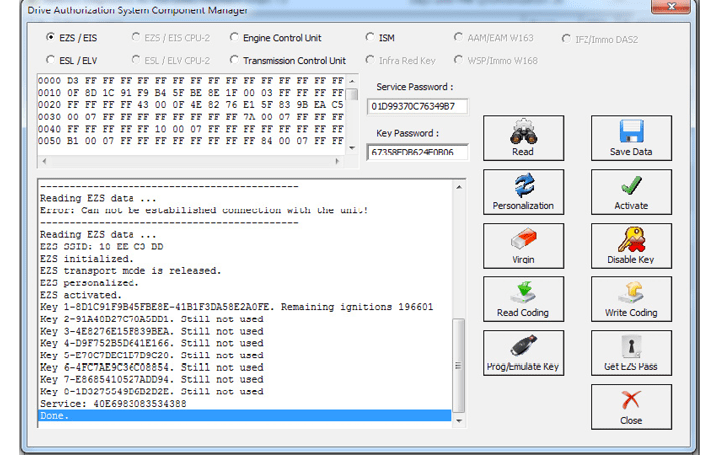Select the EZS / EIS radio button
719x455 pixels.
click(51, 38)
